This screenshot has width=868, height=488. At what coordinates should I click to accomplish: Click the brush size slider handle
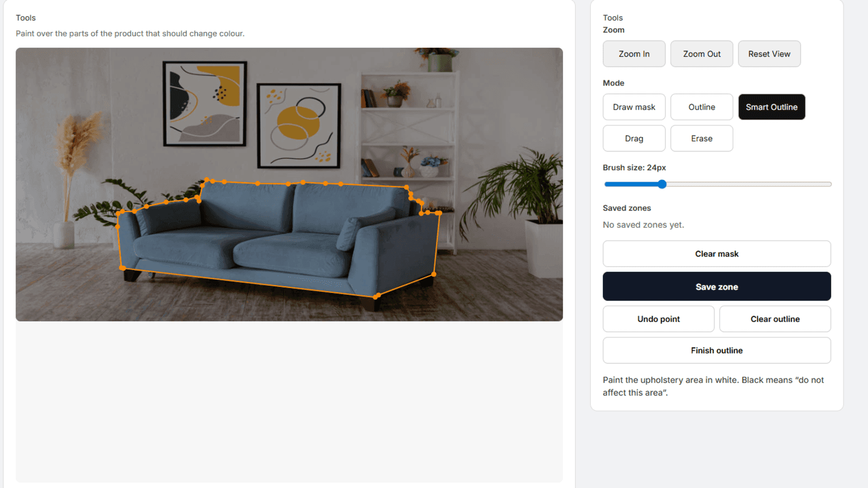[x=662, y=184]
